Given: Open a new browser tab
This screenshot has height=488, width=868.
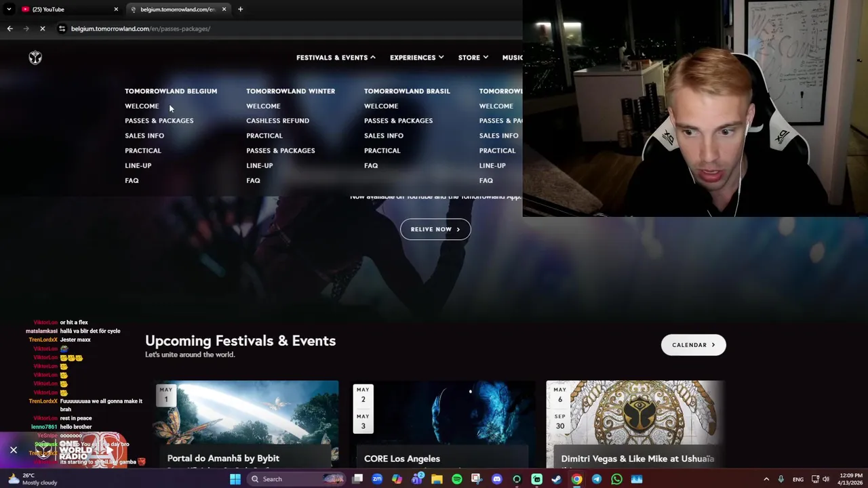Looking at the screenshot, I should (x=240, y=9).
